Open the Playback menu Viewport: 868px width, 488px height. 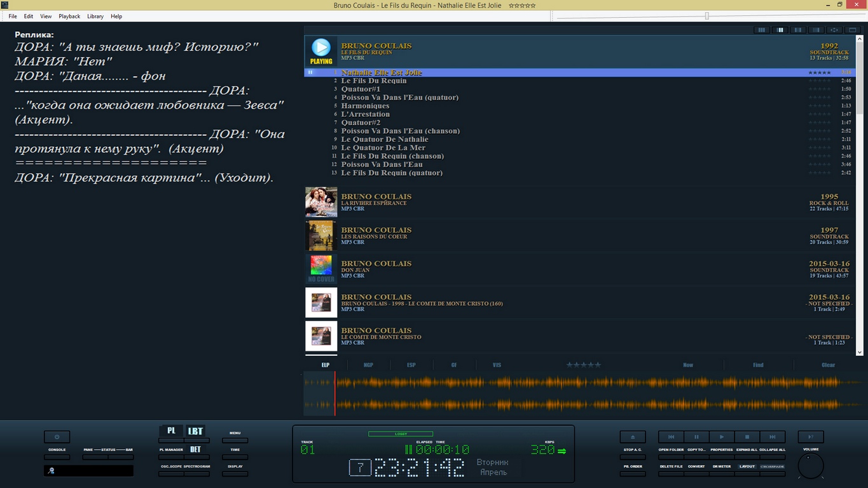tap(69, 16)
